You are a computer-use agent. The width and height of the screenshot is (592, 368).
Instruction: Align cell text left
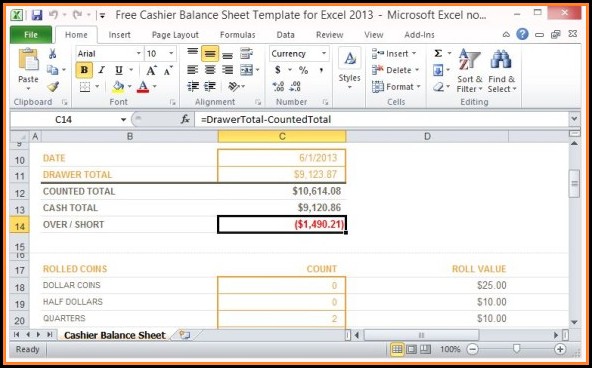click(x=193, y=70)
